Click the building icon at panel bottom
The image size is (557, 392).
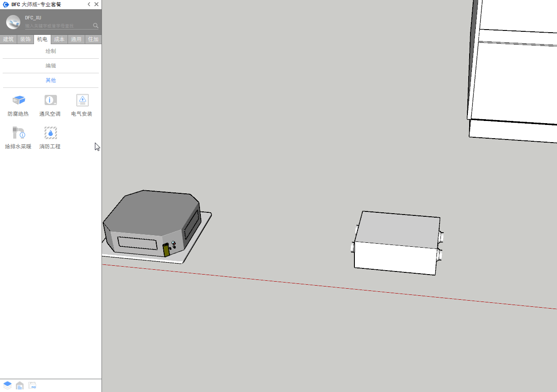pos(20,385)
